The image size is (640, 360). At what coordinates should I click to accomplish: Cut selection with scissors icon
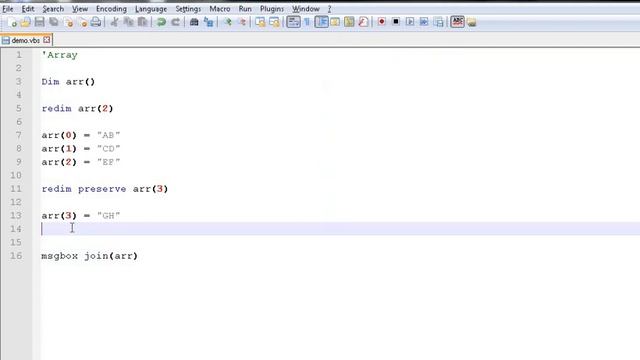coord(115,22)
